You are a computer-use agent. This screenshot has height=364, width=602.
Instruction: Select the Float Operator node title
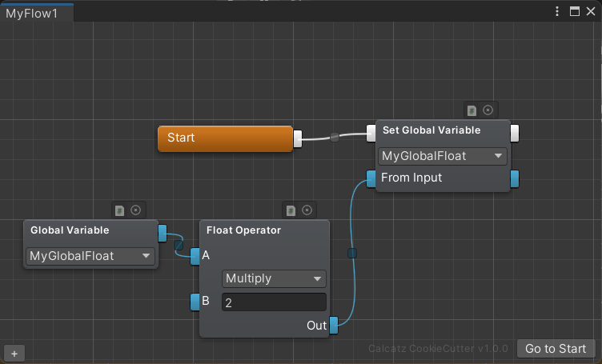pyautogui.click(x=244, y=230)
